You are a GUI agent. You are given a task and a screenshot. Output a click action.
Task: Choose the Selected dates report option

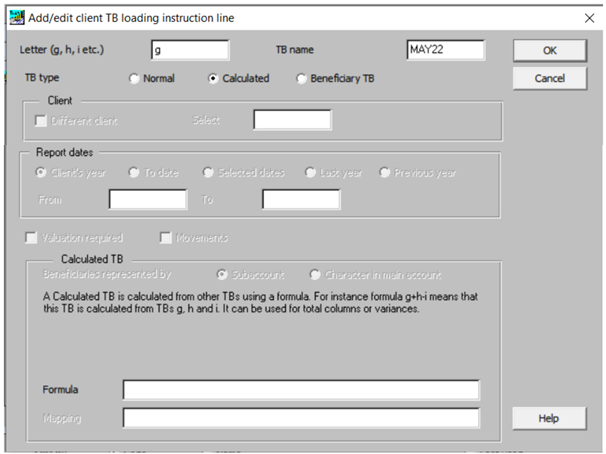(244, 172)
